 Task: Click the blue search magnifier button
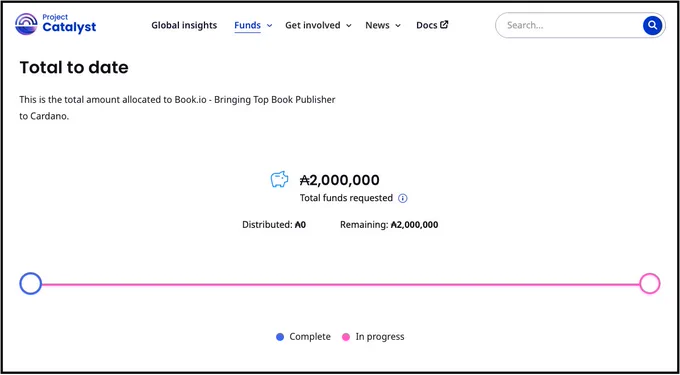[652, 26]
